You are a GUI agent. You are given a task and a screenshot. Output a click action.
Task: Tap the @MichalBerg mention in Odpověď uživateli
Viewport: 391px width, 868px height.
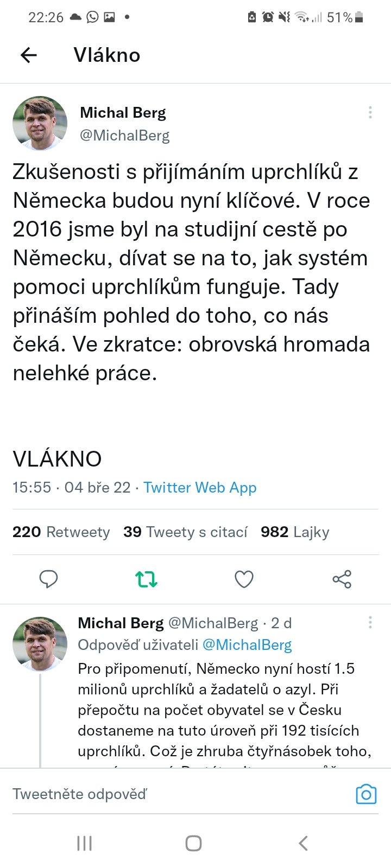pos(247,645)
